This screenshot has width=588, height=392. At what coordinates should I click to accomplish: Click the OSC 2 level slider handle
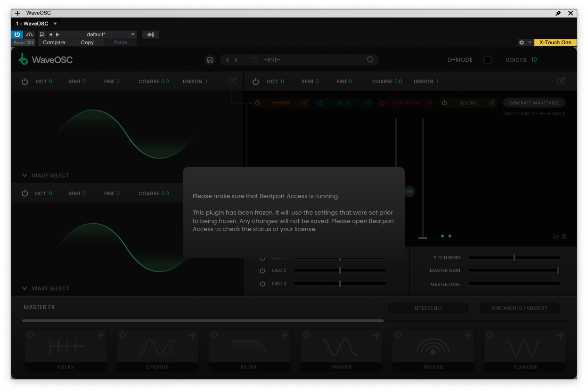[340, 271]
